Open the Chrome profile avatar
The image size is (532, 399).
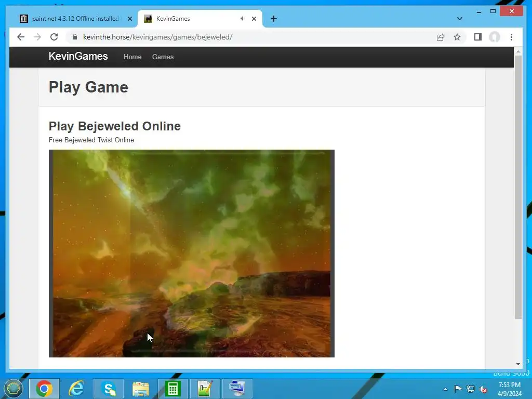coord(495,37)
